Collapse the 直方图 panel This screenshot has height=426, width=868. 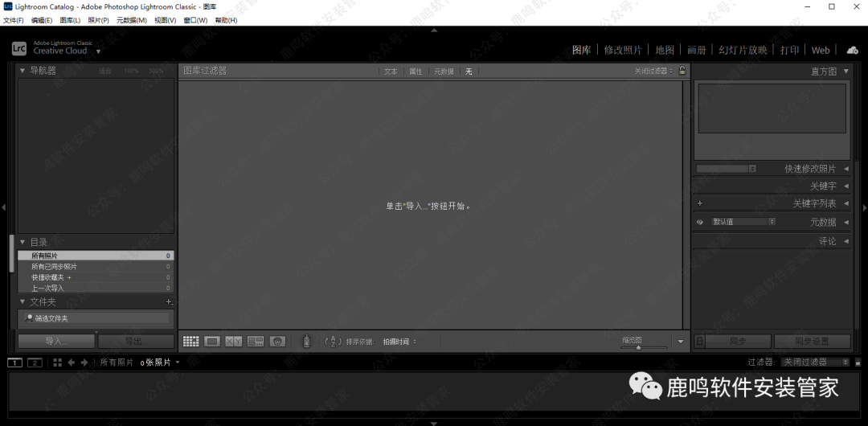click(x=845, y=71)
